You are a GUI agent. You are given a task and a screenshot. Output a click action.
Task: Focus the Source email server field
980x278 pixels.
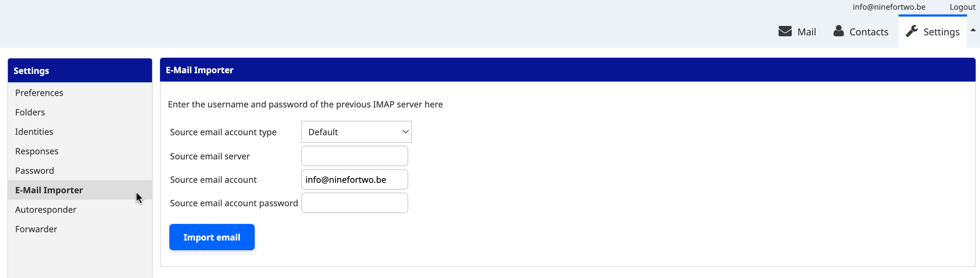[354, 156]
